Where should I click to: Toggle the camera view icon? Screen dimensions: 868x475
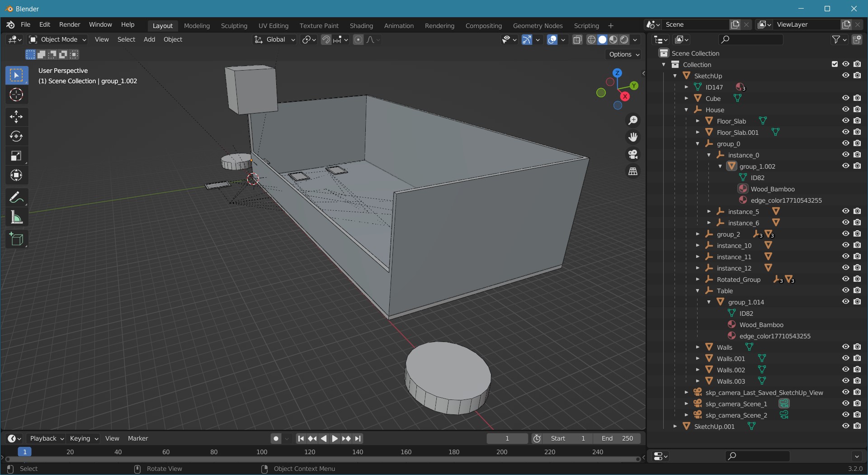pyautogui.click(x=633, y=154)
